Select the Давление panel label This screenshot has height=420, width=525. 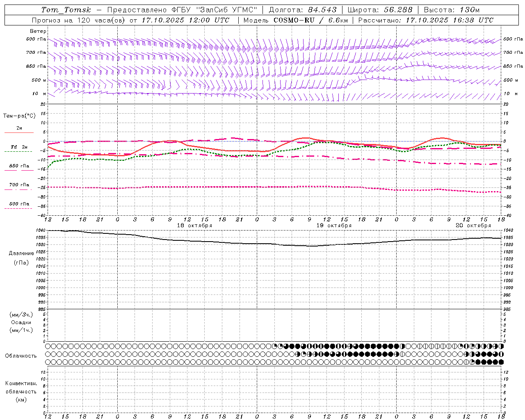click(x=21, y=253)
